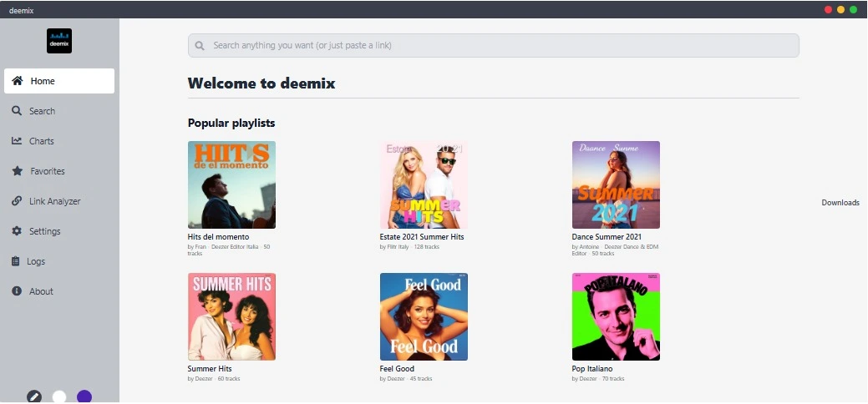Open the Home page label

click(x=43, y=81)
